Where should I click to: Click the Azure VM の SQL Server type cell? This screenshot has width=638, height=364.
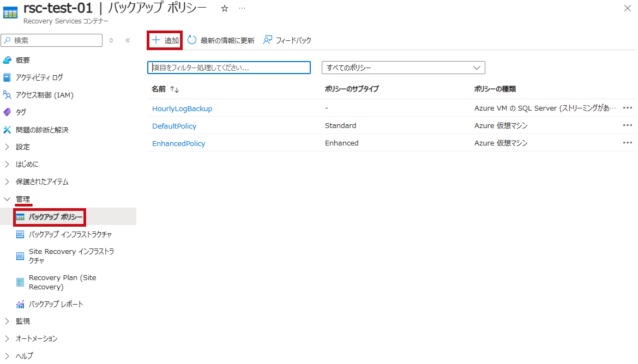tap(545, 108)
